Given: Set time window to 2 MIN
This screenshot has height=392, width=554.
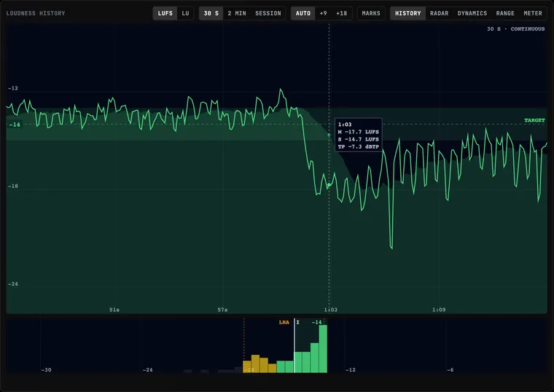Looking at the screenshot, I should click(237, 13).
